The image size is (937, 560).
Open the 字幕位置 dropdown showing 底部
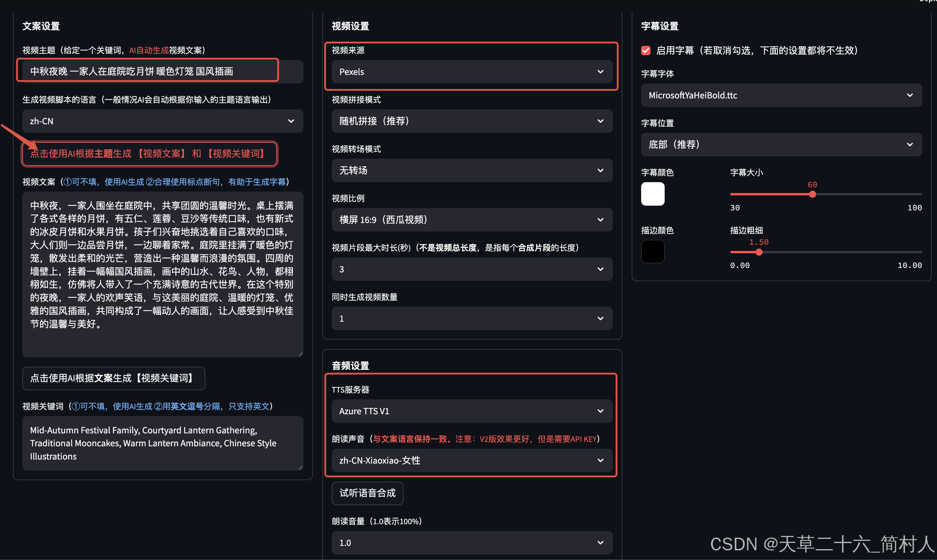click(x=781, y=144)
